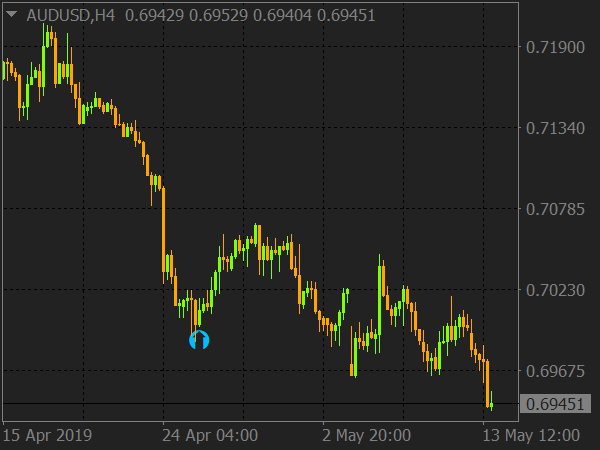
Task: Click the 0.70785 price scale label
Action: (555, 210)
